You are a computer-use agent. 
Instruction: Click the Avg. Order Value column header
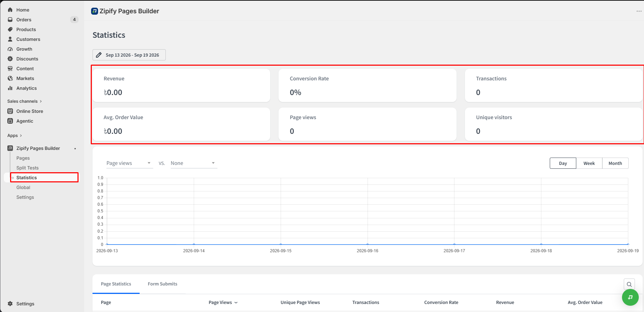pos(585,303)
